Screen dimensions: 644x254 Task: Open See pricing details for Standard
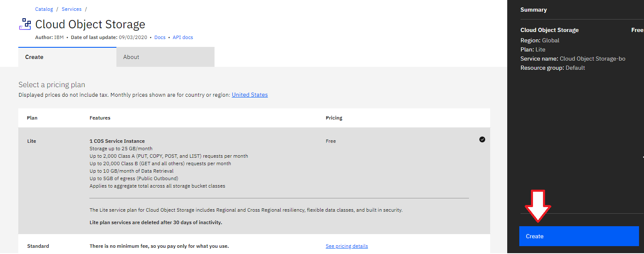point(346,246)
